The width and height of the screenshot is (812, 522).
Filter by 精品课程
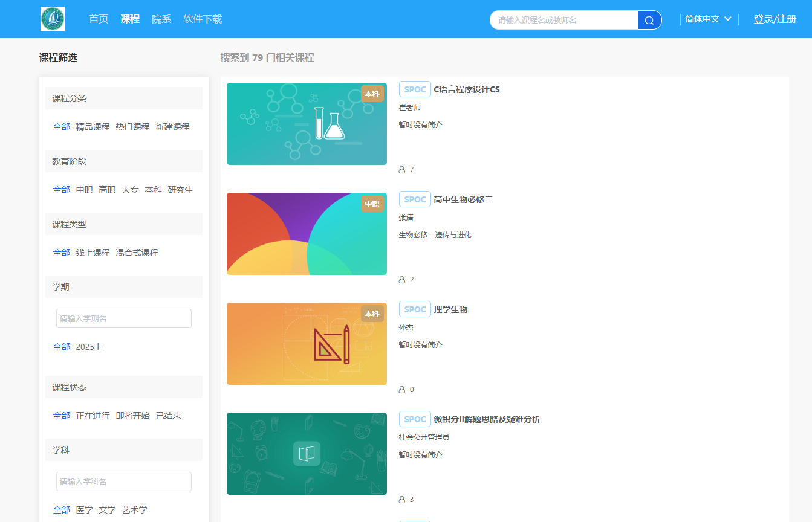(93, 127)
